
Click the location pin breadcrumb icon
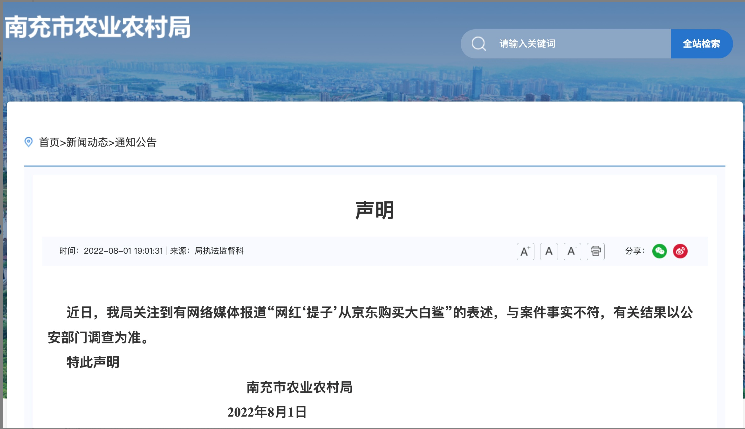coord(29,142)
